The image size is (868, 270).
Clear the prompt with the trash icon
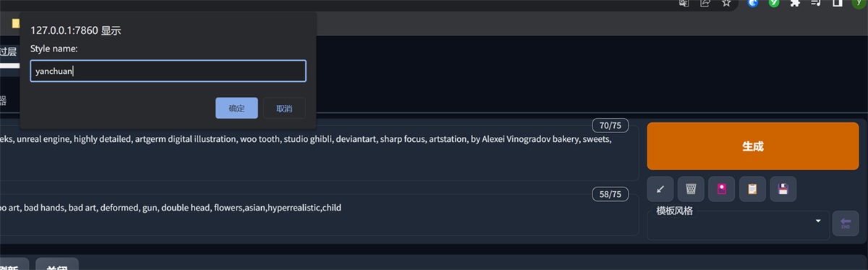691,189
